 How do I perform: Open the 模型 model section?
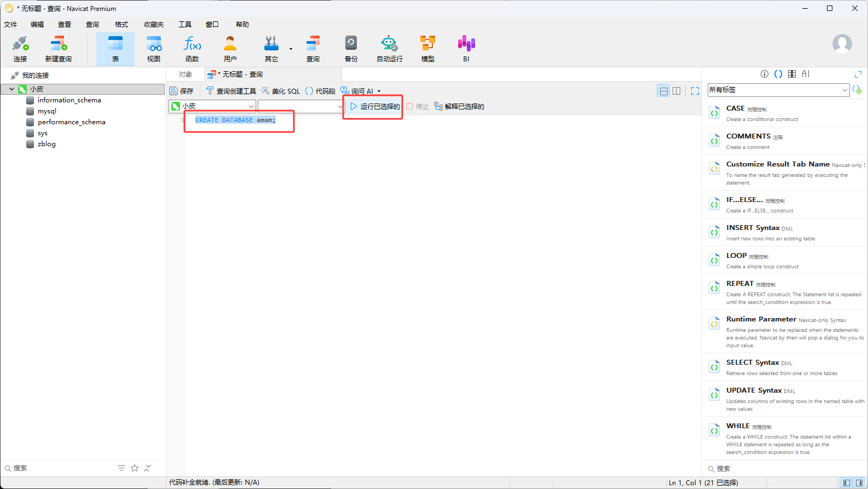click(428, 49)
